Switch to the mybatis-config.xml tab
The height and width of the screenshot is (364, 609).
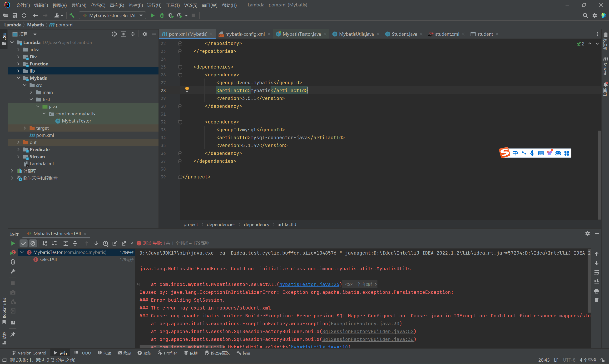pyautogui.click(x=245, y=34)
